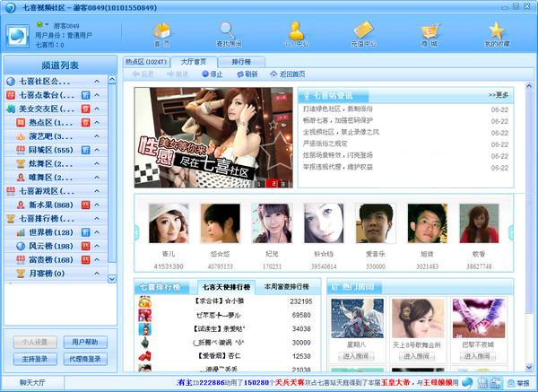Viewport: 538px width, 392px height.
Task: Click the red badge icon beside 富贵榜
Action: tap(85, 260)
